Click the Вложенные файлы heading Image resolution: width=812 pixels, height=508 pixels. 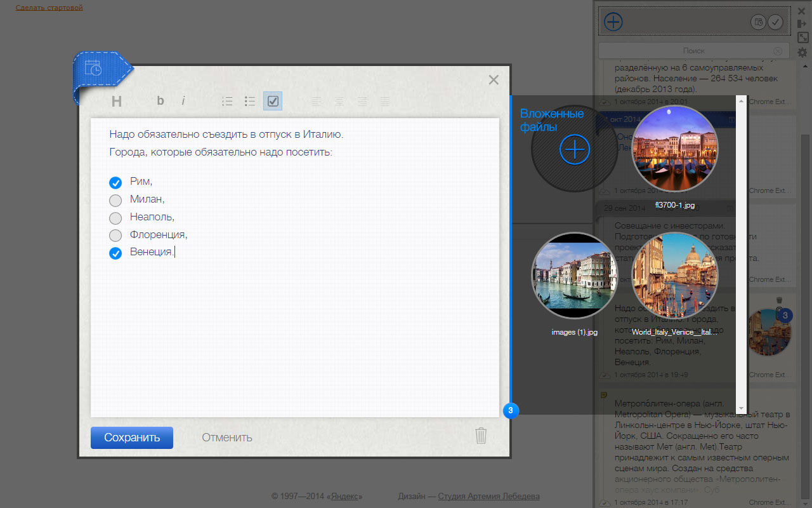552,120
